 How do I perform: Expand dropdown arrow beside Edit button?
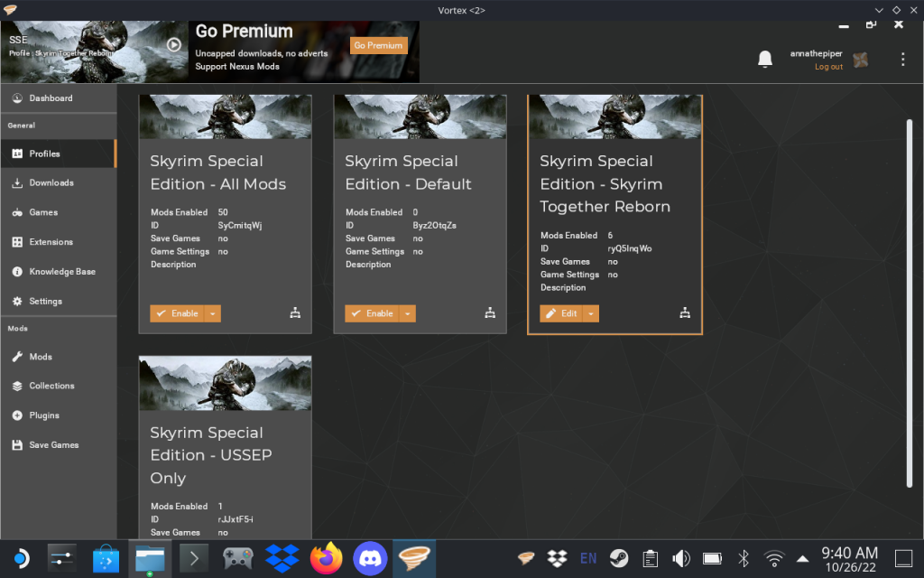591,313
